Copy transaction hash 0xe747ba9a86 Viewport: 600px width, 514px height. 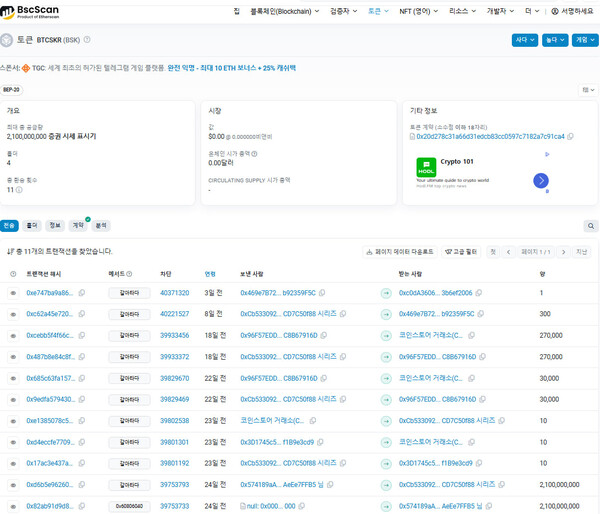[x=82, y=293]
